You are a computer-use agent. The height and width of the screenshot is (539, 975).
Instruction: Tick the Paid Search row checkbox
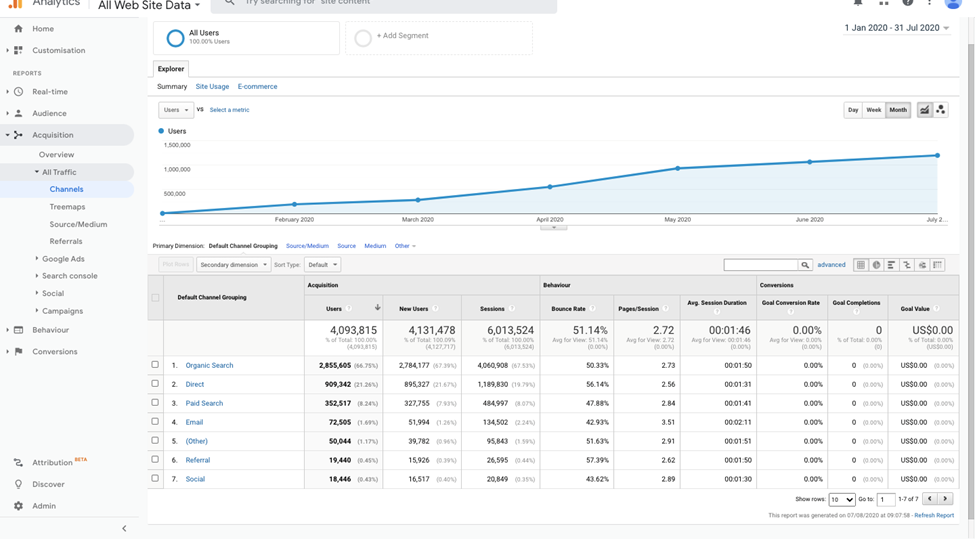155,402
